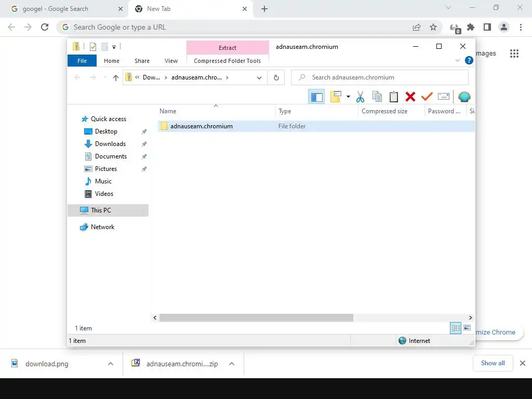Click the chevron after adnauseam.chro... in breadcrumb
Image resolution: width=532 pixels, height=399 pixels.
(228, 78)
